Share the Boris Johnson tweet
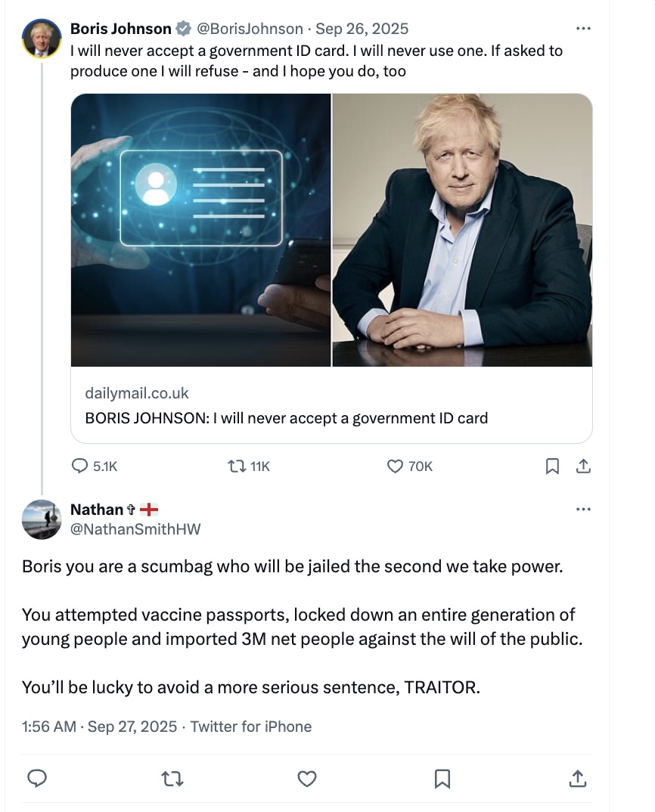Image resolution: width=655 pixels, height=812 pixels. coord(583,466)
